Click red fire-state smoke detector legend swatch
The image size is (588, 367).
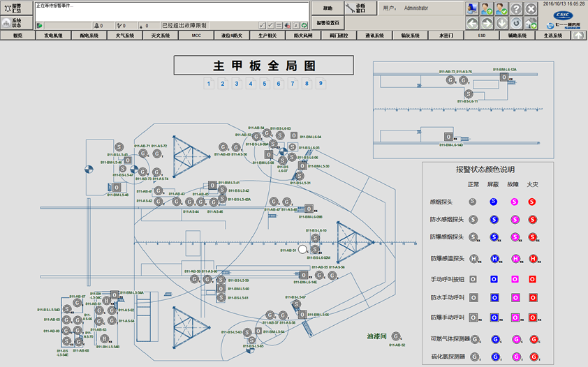[x=532, y=202]
